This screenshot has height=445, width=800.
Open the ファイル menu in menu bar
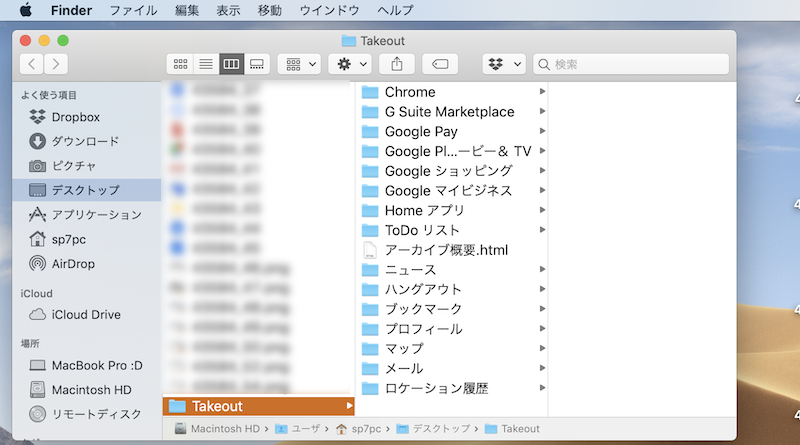(133, 10)
